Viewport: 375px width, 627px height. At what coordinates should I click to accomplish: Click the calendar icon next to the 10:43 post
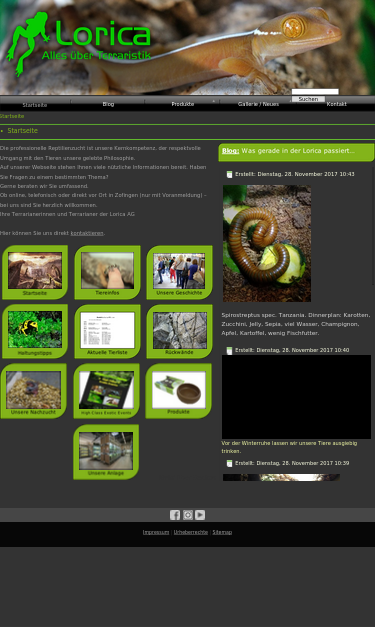(229, 174)
